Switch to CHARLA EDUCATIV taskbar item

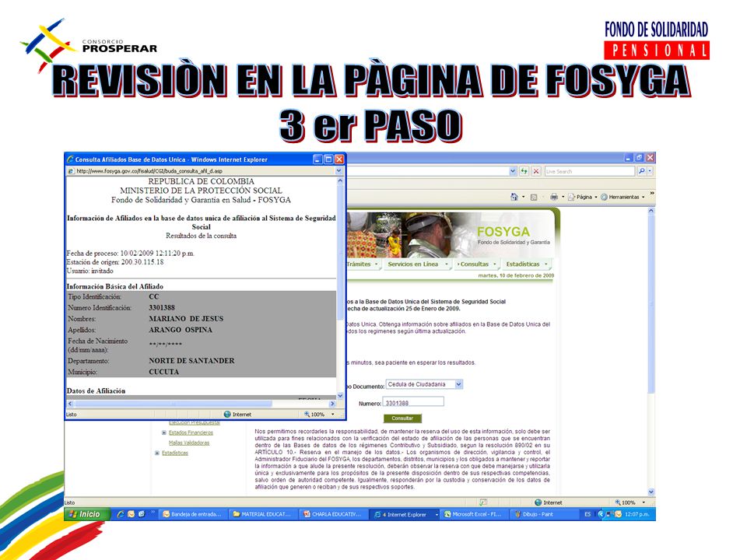point(333,514)
